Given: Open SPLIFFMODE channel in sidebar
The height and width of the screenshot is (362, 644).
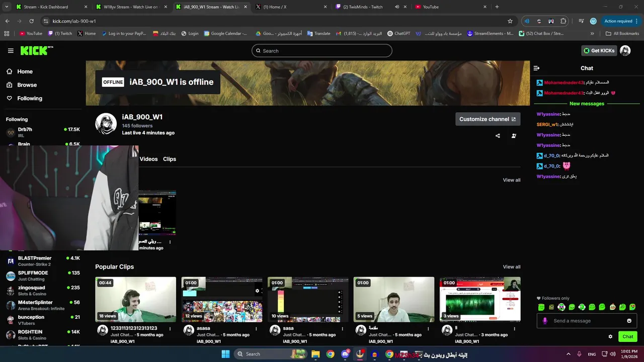Looking at the screenshot, I should [43, 276].
